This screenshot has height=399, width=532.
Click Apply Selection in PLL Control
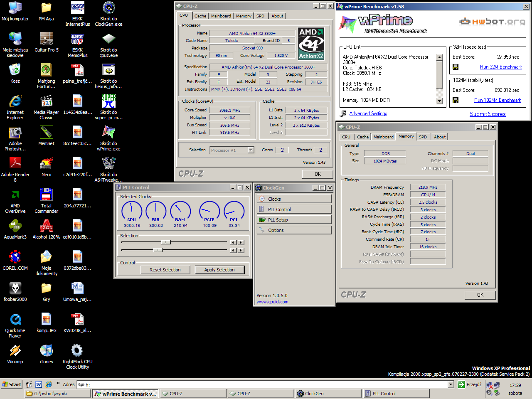point(219,270)
